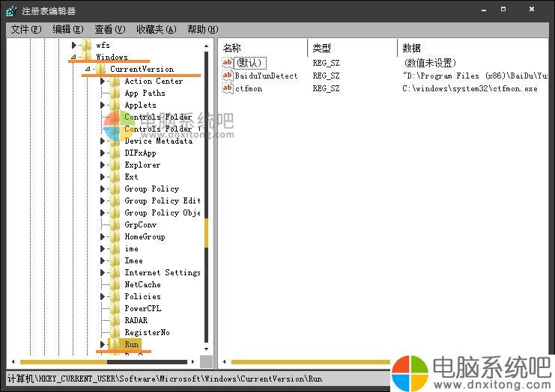
Task: Click the Run folder icon
Action: tap(115, 344)
